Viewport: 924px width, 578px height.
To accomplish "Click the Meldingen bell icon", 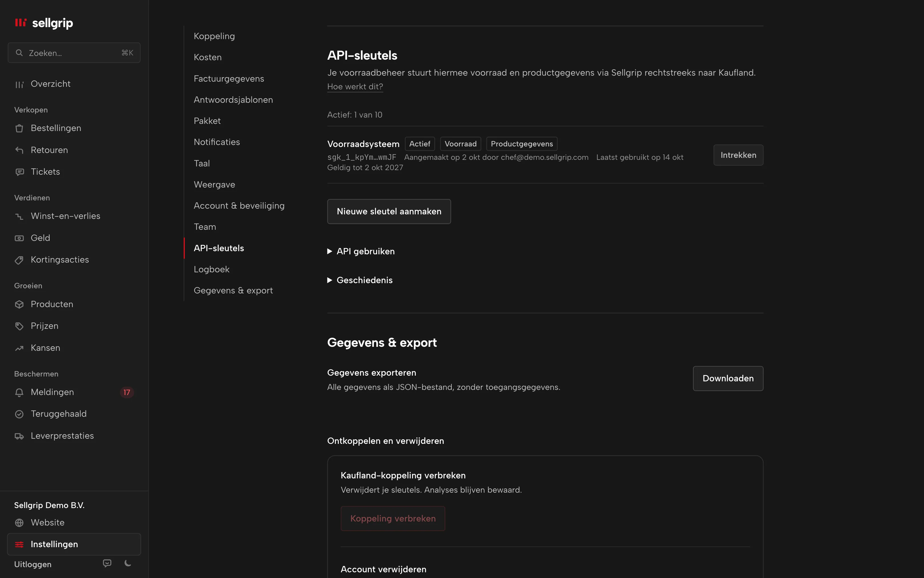I will pos(19,392).
